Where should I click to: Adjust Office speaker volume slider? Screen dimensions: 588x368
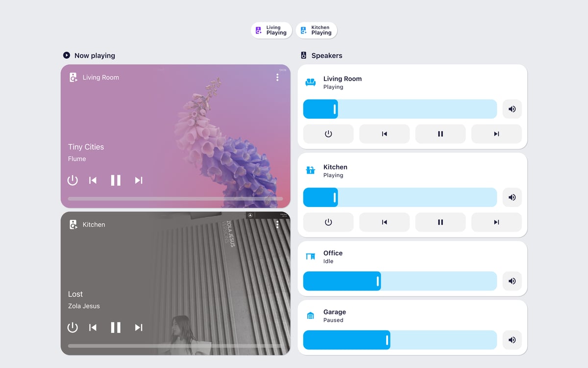point(400,281)
